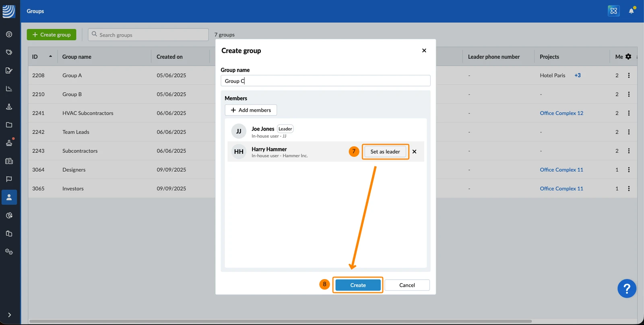Open the three-dot menu for Subcontractors row
644x325 pixels.
(x=629, y=151)
